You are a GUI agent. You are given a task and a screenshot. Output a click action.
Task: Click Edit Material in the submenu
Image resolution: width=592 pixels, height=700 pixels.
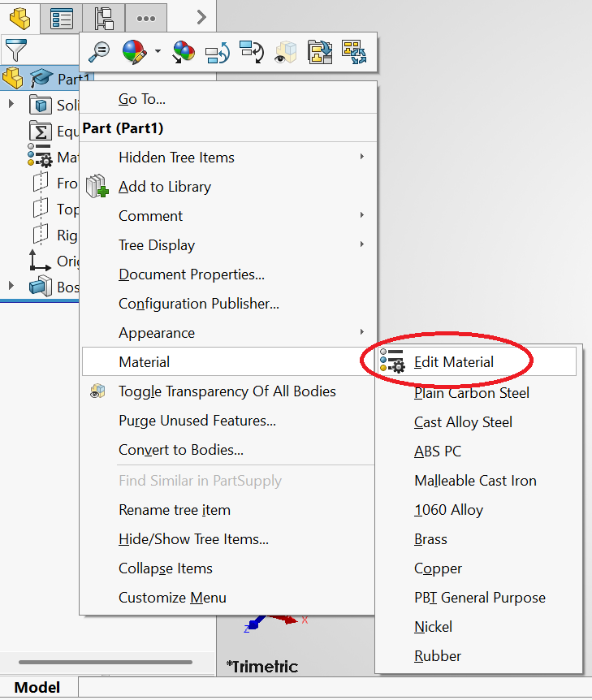click(477, 361)
